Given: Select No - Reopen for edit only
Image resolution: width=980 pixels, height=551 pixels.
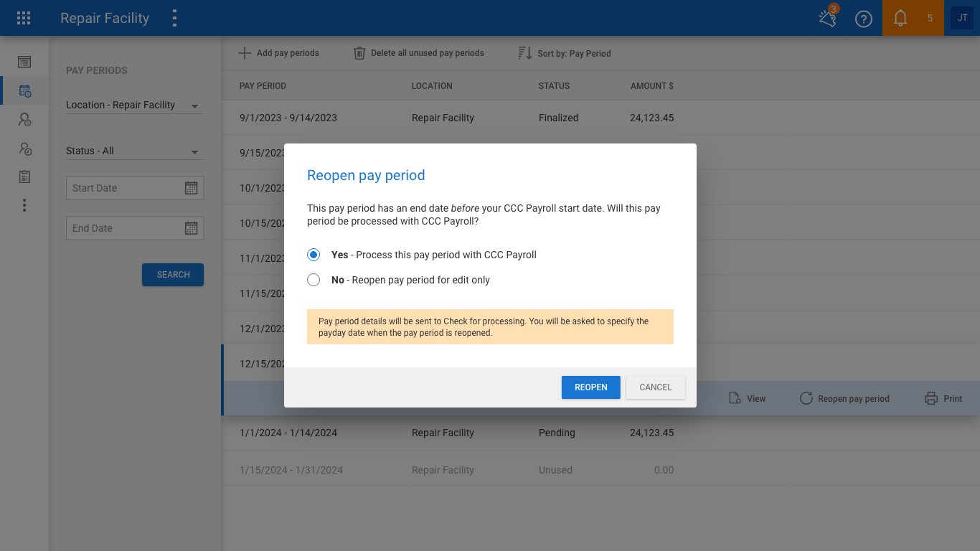Looking at the screenshot, I should coord(314,280).
